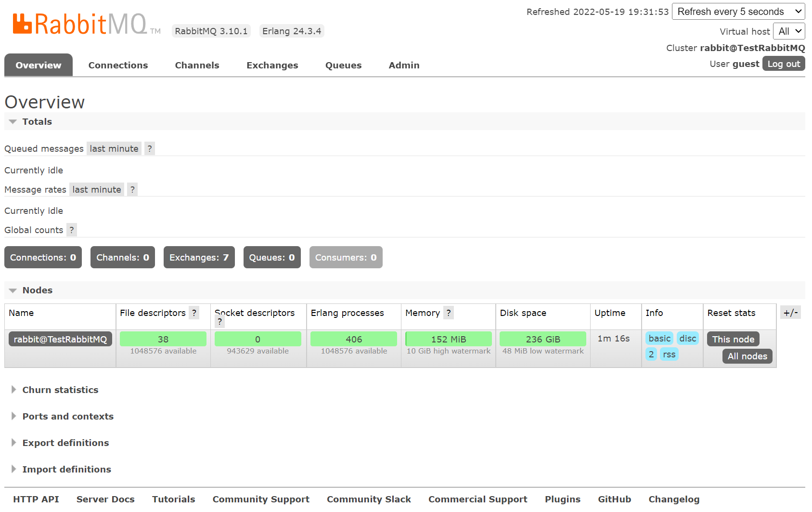Click the plugins count 2 tag
The width and height of the screenshot is (812, 512).
(651, 354)
